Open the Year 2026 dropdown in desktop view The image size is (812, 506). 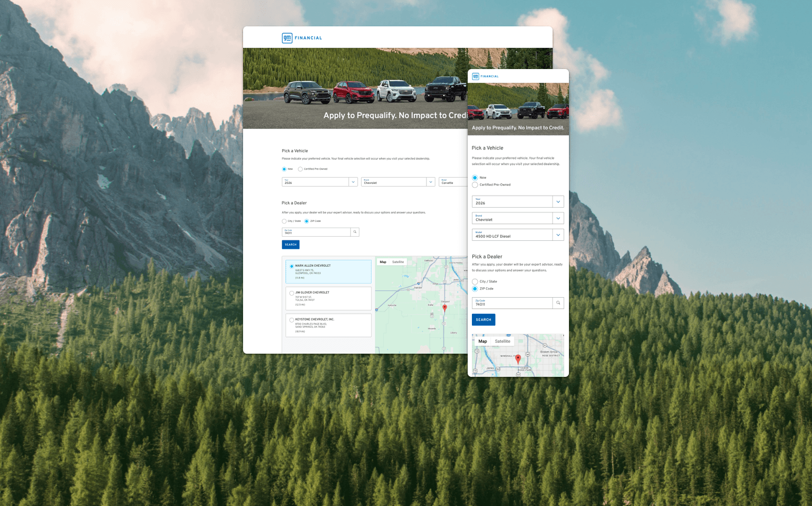320,182
